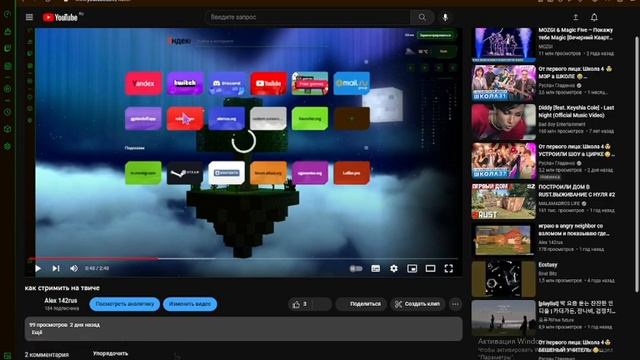The height and width of the screenshot is (360, 640).
Task: Seek using the red video progress bar
Action: [93, 259]
